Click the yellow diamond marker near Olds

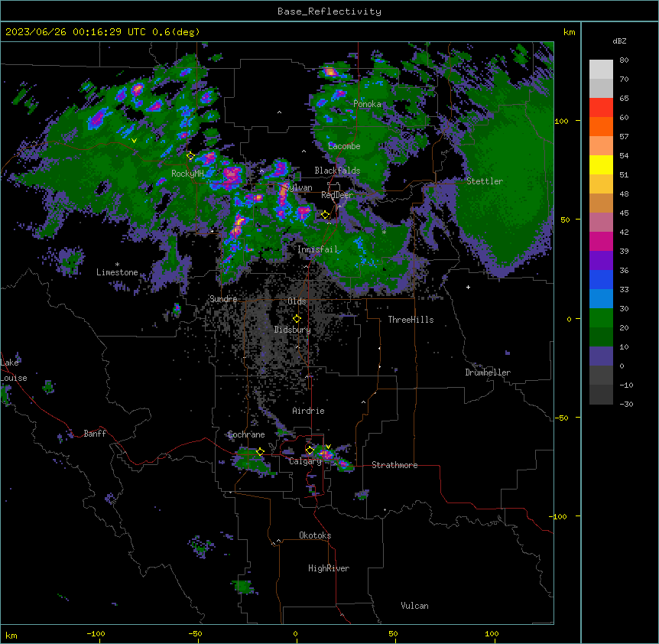297,319
